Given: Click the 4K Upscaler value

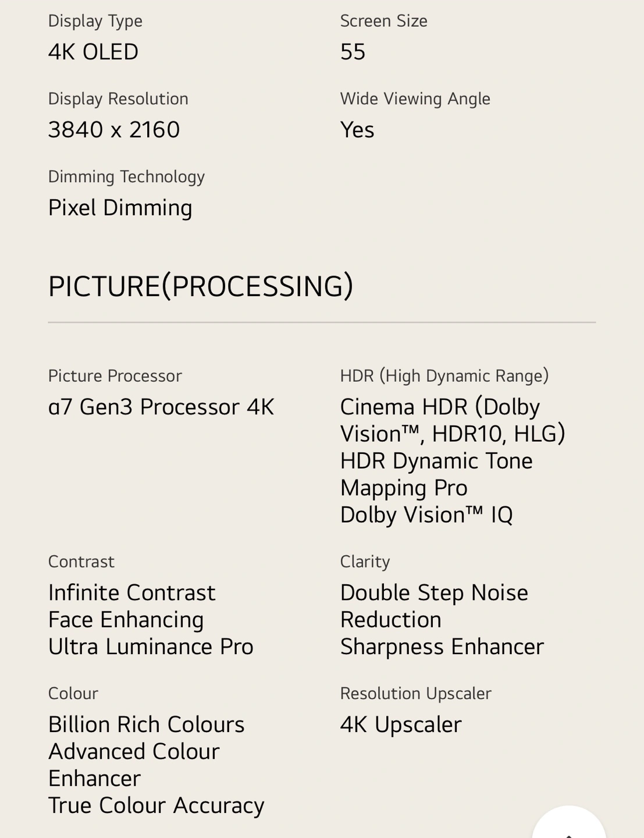Looking at the screenshot, I should tap(401, 725).
